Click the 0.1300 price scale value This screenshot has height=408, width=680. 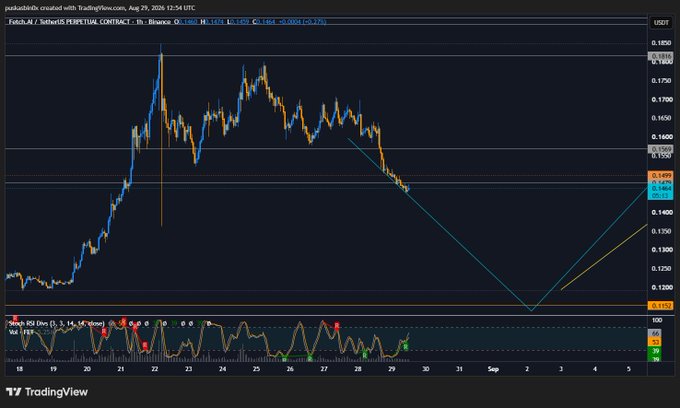pos(662,250)
